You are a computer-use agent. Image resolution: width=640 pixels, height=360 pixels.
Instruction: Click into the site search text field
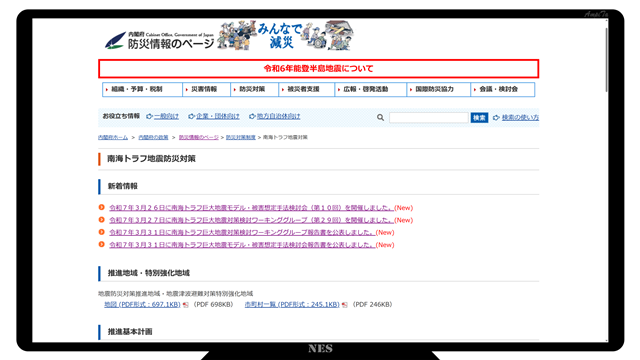click(x=429, y=118)
